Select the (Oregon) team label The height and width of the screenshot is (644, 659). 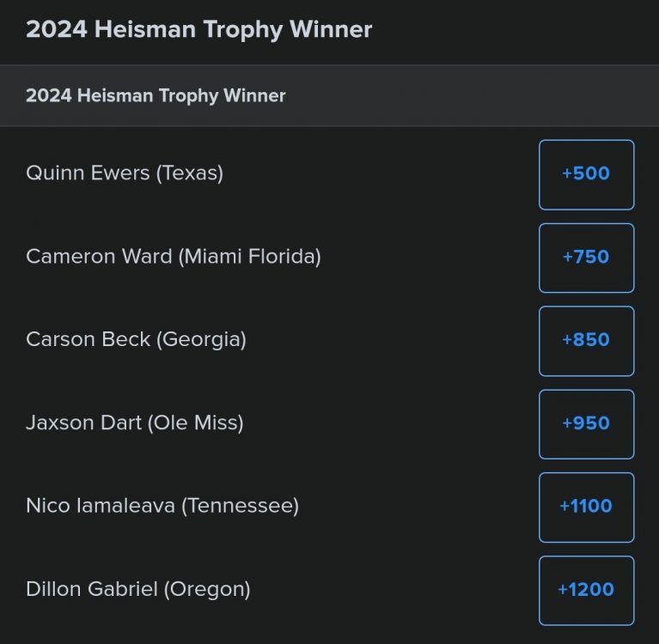[x=207, y=590]
